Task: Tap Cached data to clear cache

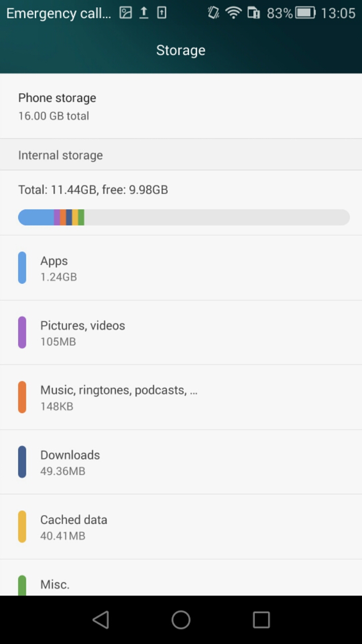Action: click(181, 526)
